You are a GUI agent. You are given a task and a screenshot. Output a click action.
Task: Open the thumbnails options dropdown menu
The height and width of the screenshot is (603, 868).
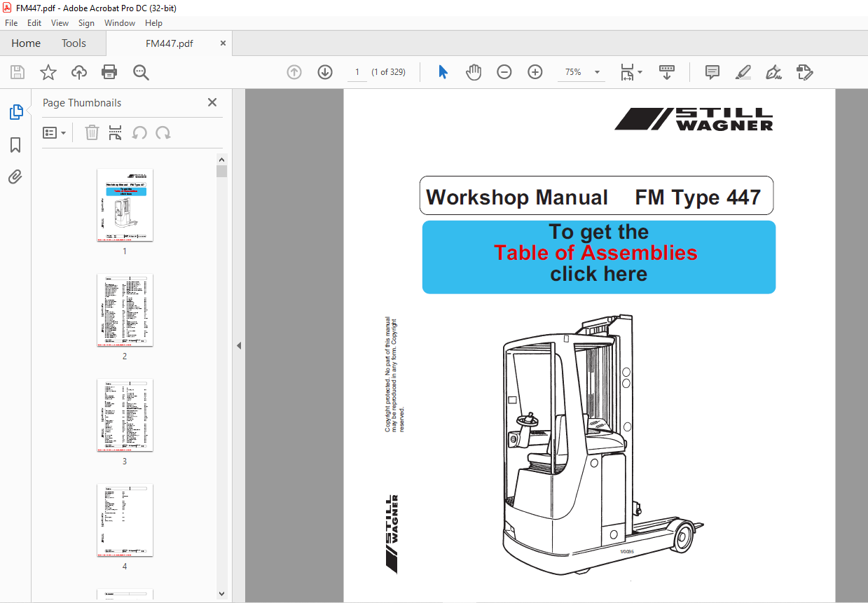55,132
